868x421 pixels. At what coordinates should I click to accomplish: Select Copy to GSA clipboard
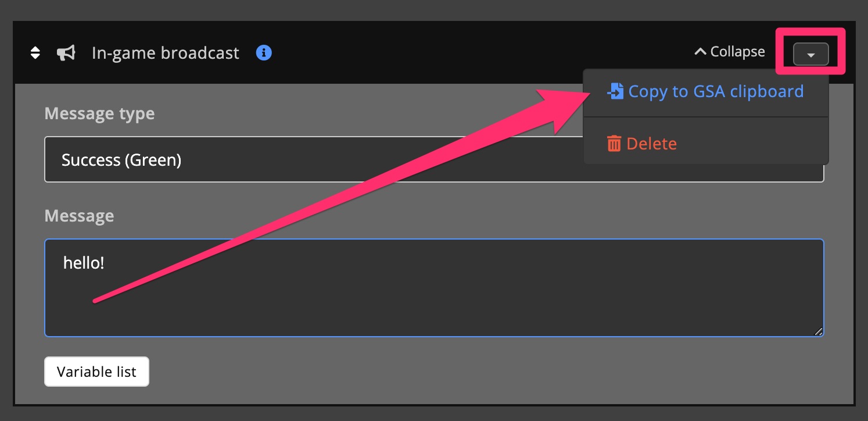pyautogui.click(x=715, y=91)
